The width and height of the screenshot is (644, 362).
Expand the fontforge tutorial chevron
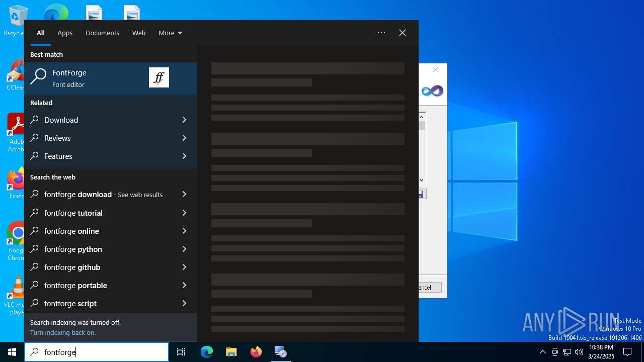[184, 213]
